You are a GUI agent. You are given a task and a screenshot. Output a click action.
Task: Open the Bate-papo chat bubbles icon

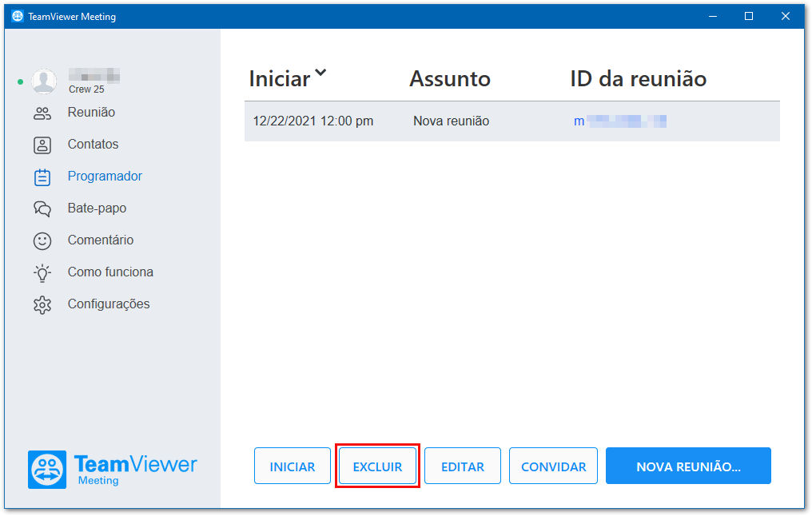(x=42, y=209)
